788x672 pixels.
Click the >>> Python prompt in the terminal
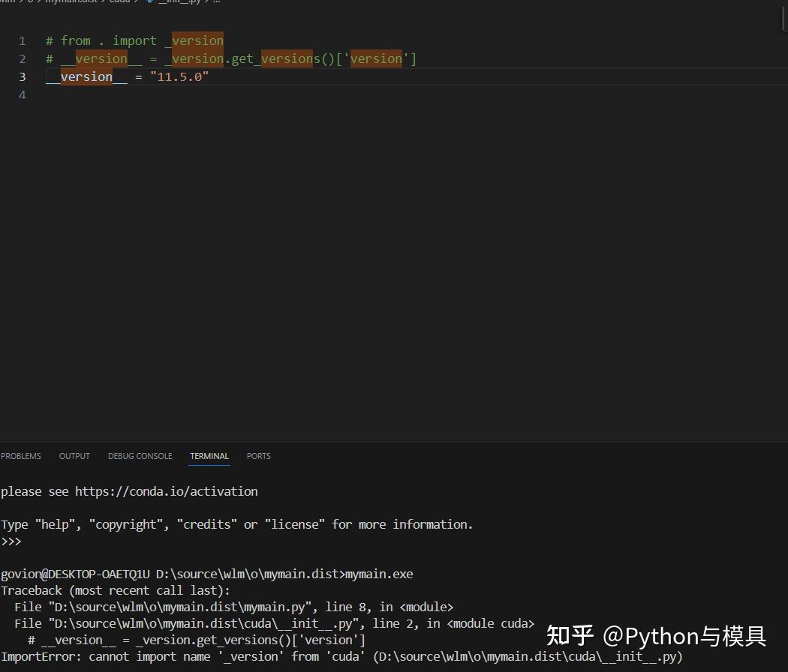[x=11, y=541]
